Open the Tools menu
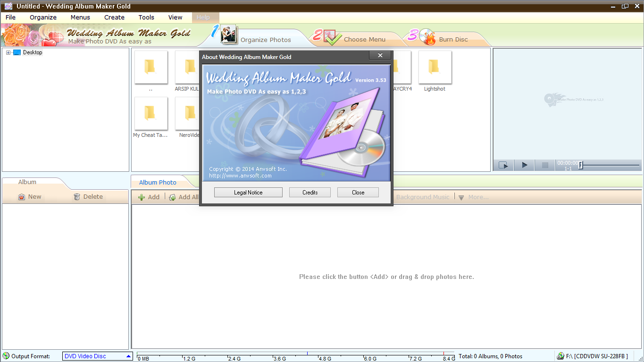Viewport: 644px width, 362px height. click(146, 17)
